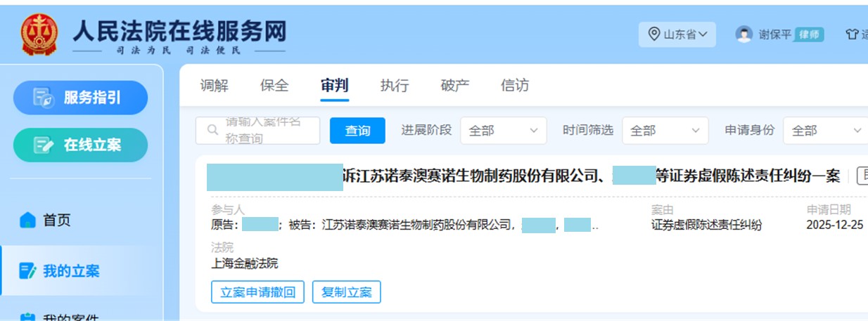Click the court emblem logo
868x321 pixels.
pos(39,34)
